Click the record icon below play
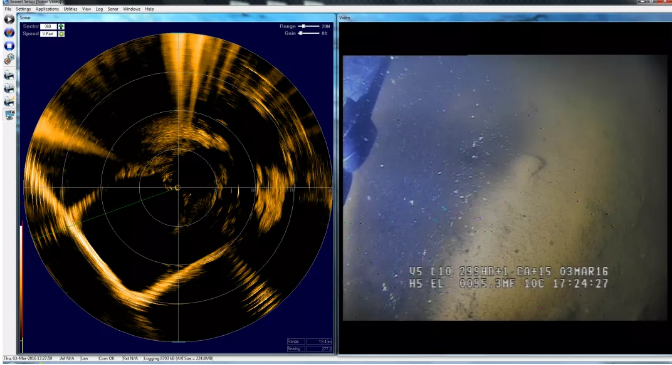Screen dimensions: 672x365 pos(9,33)
